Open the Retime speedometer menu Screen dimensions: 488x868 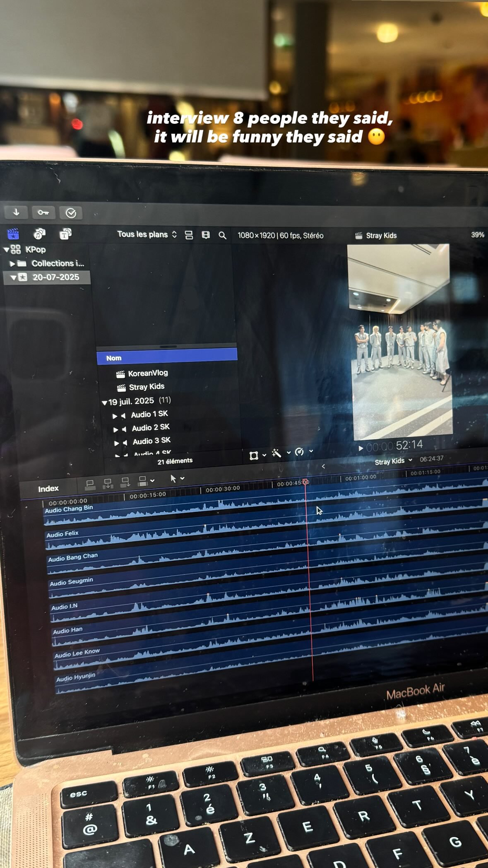tap(300, 452)
